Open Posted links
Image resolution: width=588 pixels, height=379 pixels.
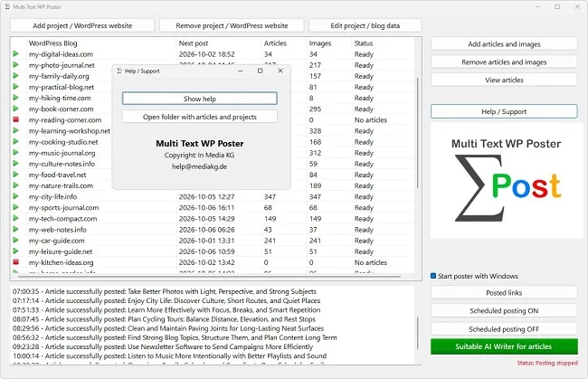click(504, 292)
